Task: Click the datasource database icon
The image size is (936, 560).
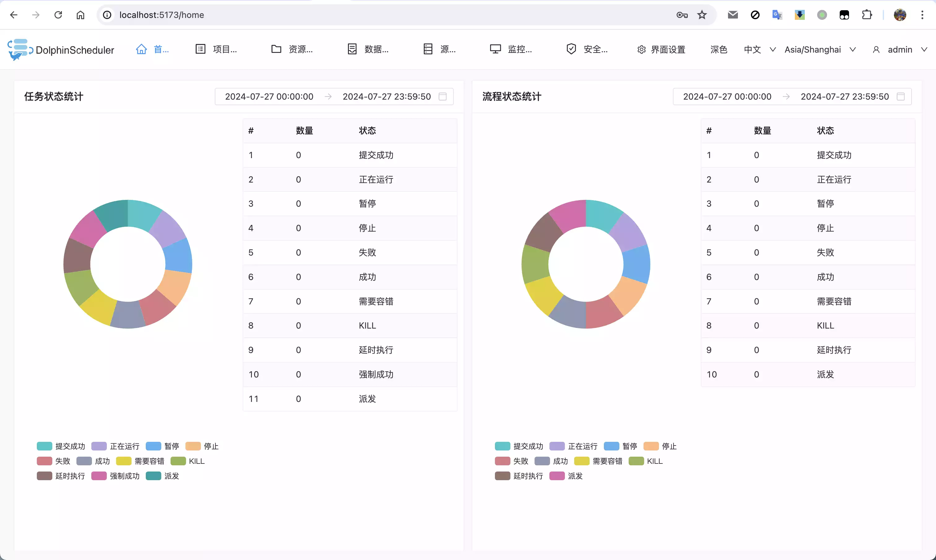Action: (x=428, y=49)
